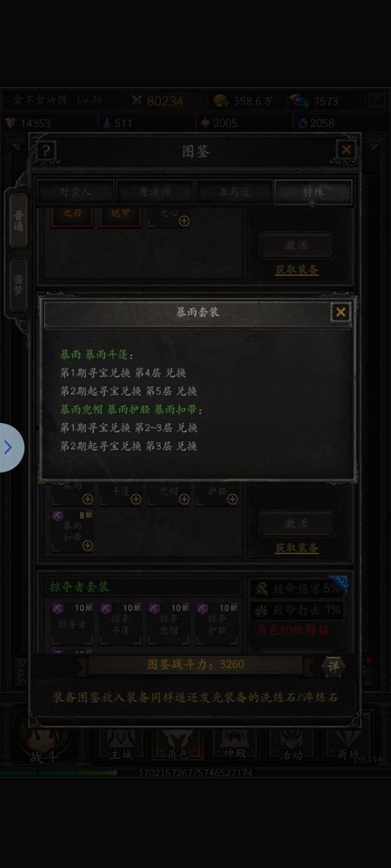This screenshot has height=868, width=391.
Task: Close the 暴雨套装 popup dialog
Action: point(341,312)
